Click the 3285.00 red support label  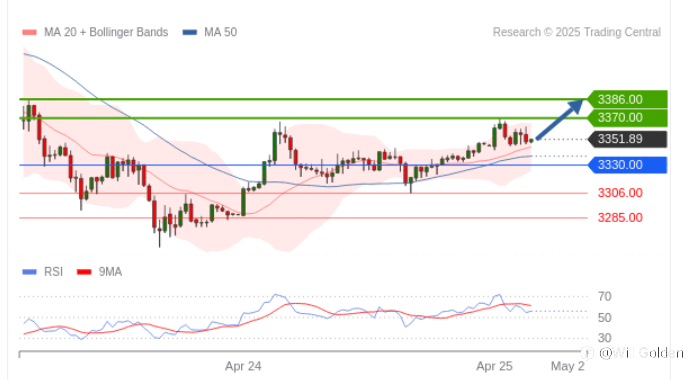[x=620, y=217]
